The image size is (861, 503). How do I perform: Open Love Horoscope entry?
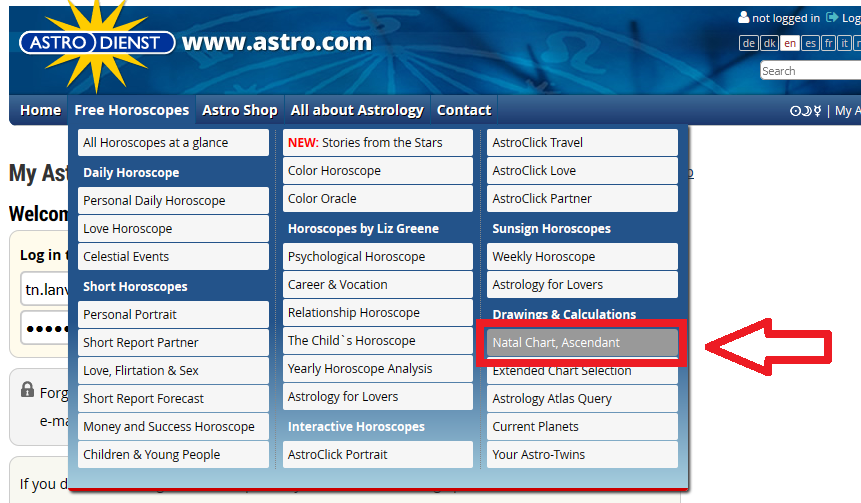[x=174, y=228]
